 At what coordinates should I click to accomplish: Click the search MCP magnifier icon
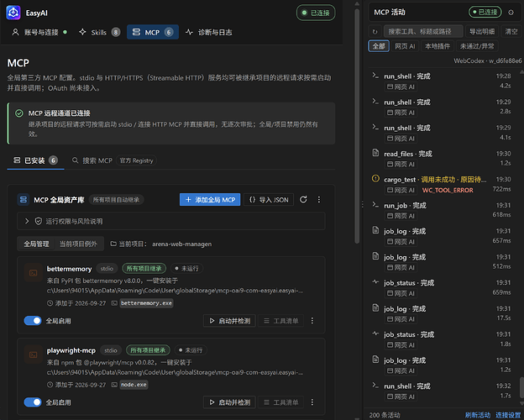click(76, 160)
